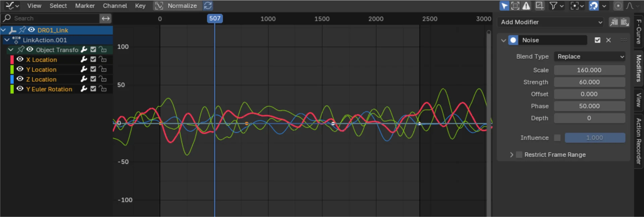Image resolution: width=644 pixels, height=217 pixels.
Task: Collapse the DR01_Link object row
Action: (4, 30)
